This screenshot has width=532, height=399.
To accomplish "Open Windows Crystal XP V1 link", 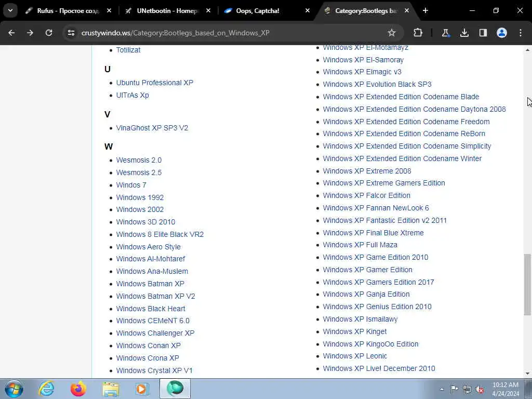I will coord(154,370).
